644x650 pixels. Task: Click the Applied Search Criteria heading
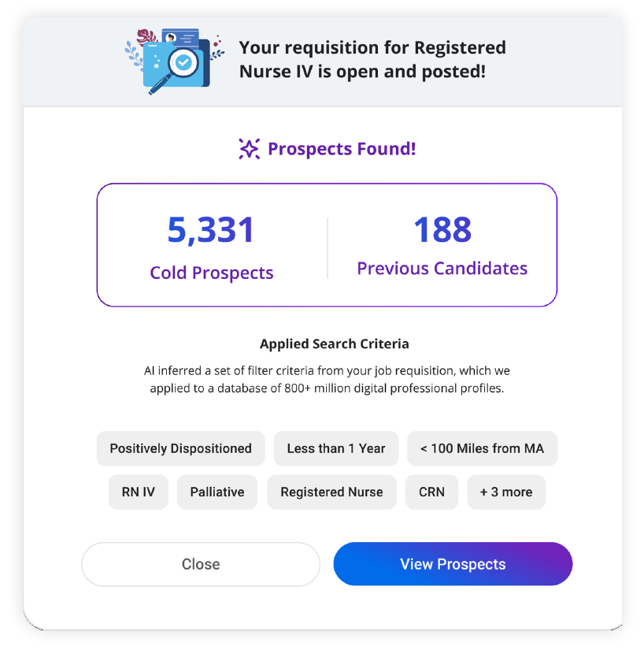pyautogui.click(x=335, y=344)
